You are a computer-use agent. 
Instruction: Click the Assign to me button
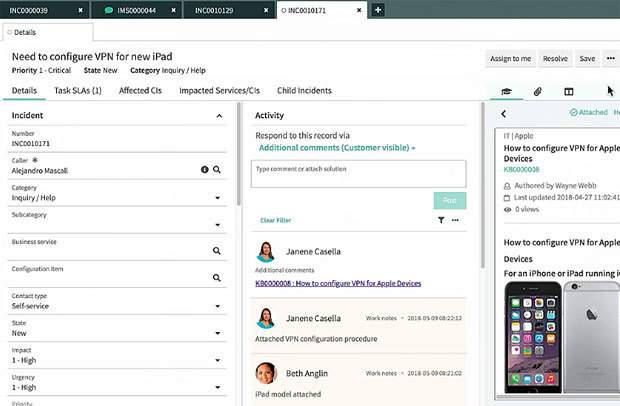510,59
